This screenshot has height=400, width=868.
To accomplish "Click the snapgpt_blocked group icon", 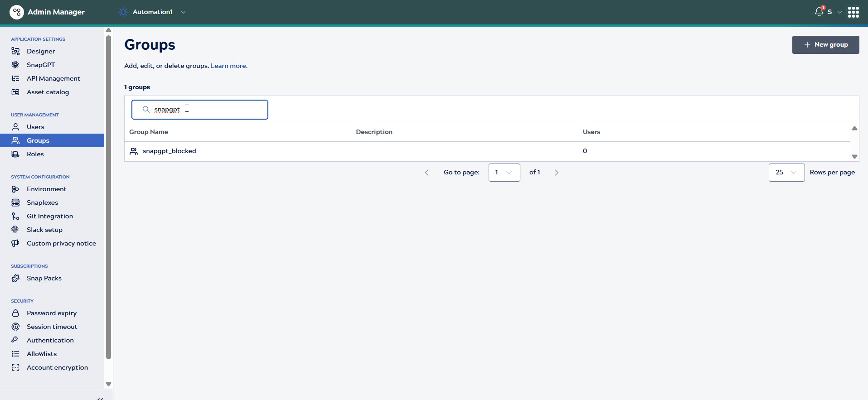I will 134,151.
